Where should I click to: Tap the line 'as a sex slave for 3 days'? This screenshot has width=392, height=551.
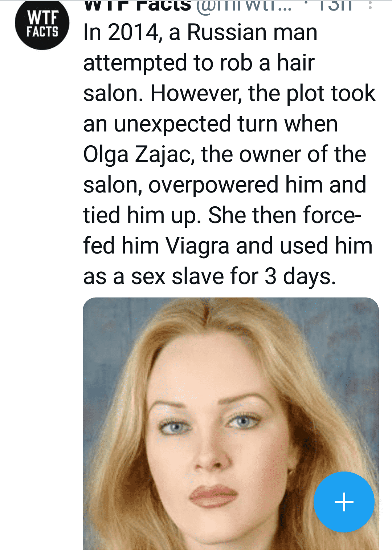pyautogui.click(x=209, y=276)
